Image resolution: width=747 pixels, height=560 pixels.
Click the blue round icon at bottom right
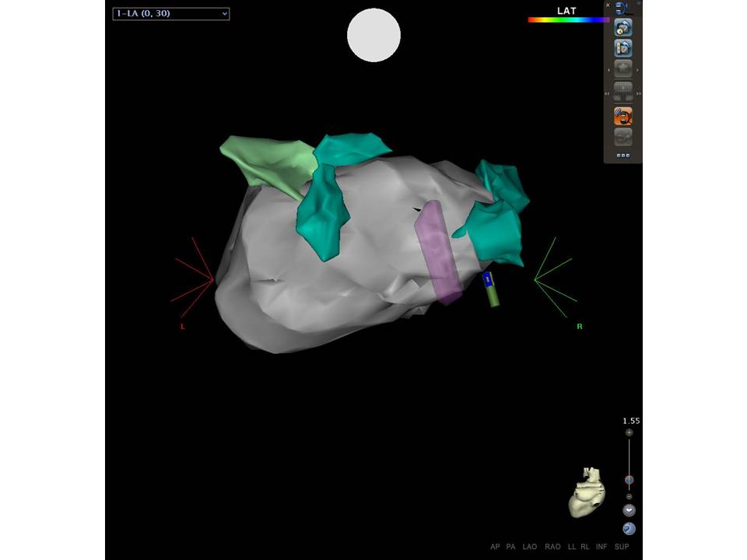[x=629, y=529]
